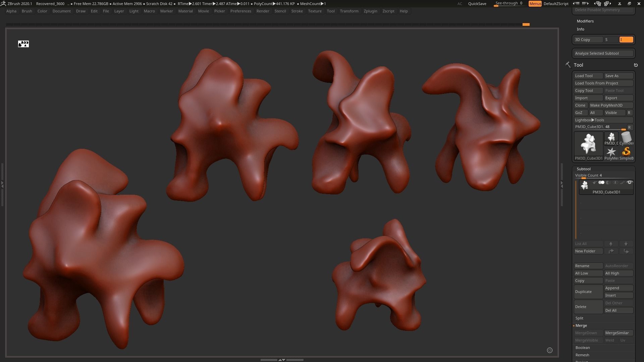644x362 pixels.
Task: Click the move-to-folder bent right arrow icon
Action: [611, 251]
